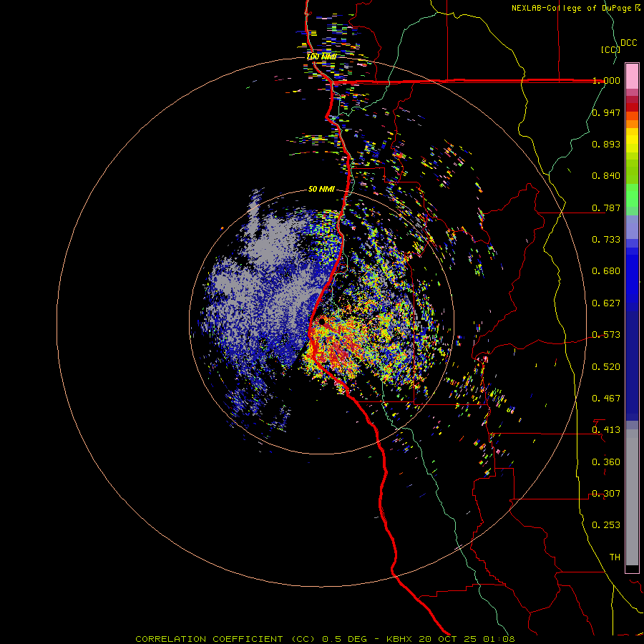
Task: Select the 0.253 scale value
Action: click(x=606, y=525)
